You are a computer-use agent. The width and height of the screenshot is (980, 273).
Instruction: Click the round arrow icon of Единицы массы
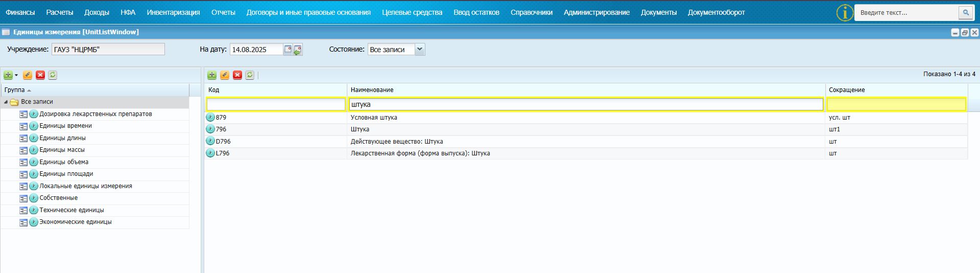point(34,150)
